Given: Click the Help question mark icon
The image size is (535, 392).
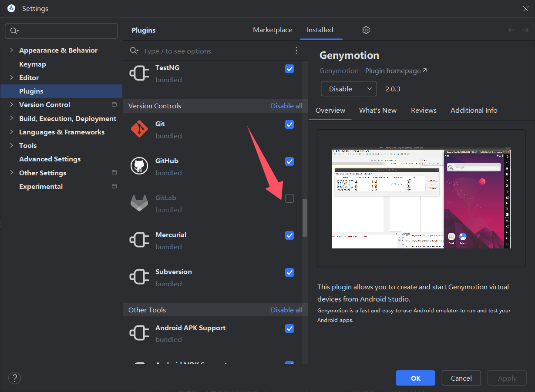Looking at the screenshot, I should pyautogui.click(x=14, y=378).
